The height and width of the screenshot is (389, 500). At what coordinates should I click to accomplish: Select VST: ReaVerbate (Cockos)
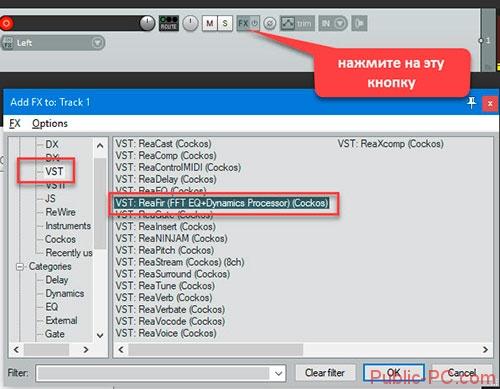[x=170, y=309]
